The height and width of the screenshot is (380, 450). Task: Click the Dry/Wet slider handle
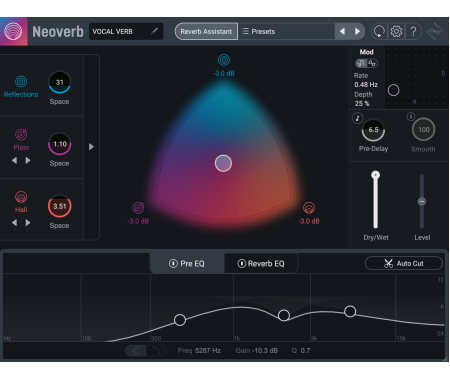pos(376,175)
